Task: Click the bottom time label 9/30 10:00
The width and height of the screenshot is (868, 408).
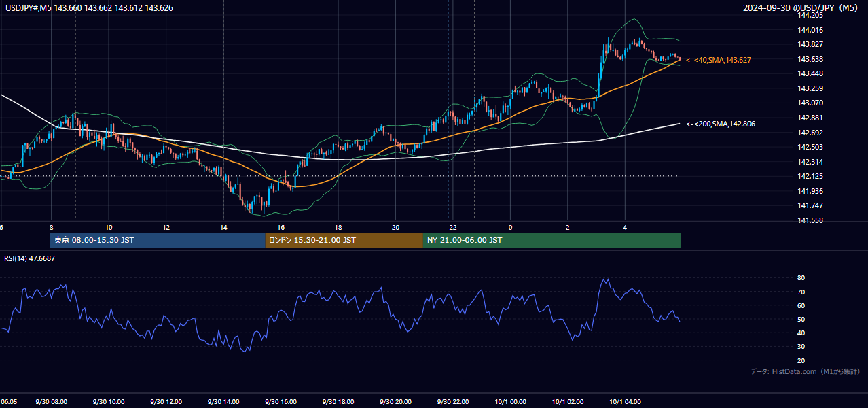Action: click(109, 402)
